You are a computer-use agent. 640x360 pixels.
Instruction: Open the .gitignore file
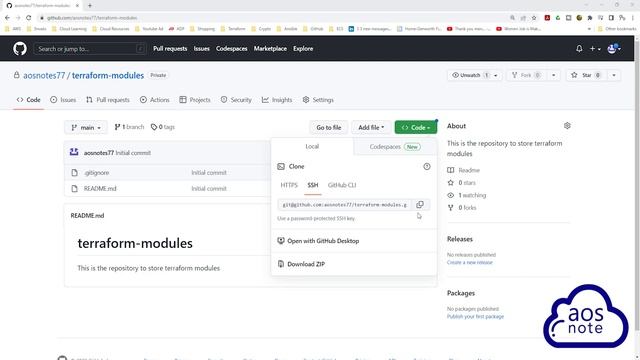point(97,173)
